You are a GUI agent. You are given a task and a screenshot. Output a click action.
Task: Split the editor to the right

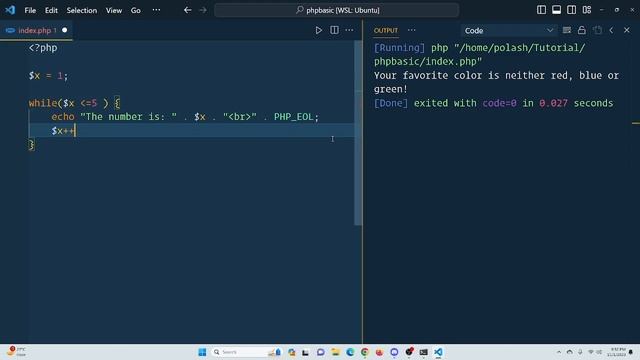coord(334,30)
